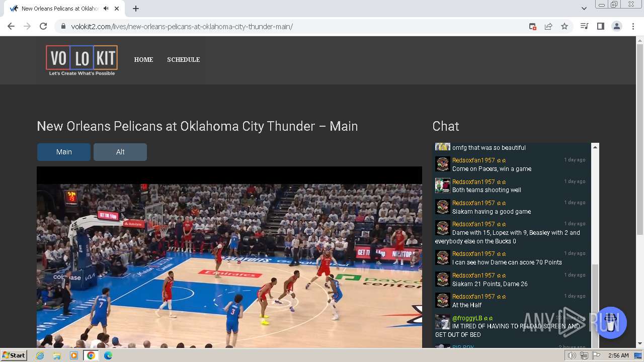Click the VoloKit logo

point(82,60)
